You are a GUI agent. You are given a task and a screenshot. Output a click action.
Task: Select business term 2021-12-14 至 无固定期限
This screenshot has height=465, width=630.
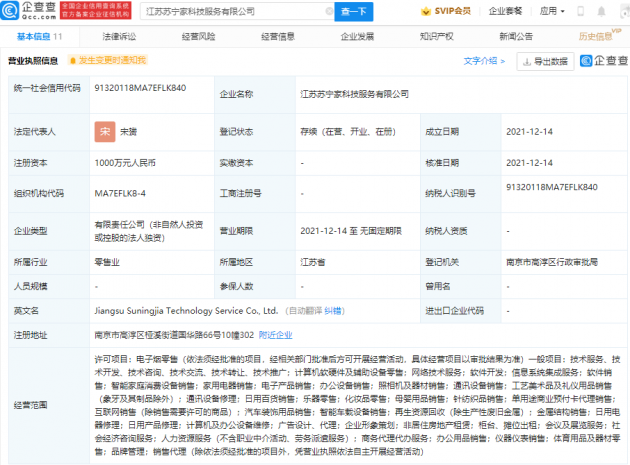(351, 231)
